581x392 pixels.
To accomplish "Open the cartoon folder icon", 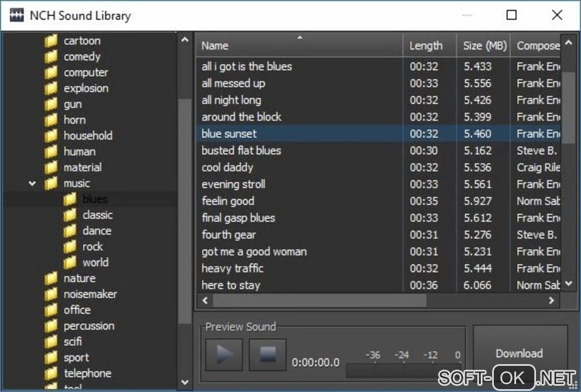I will pos(51,41).
